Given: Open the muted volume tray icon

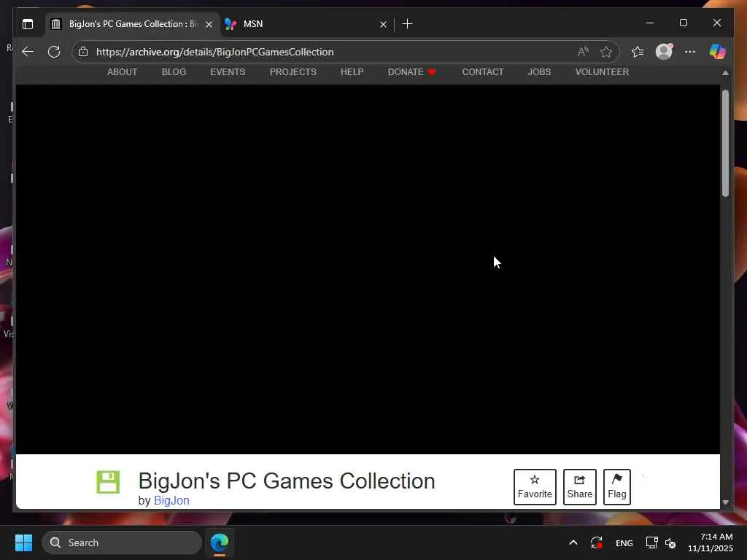Looking at the screenshot, I should coord(670,542).
